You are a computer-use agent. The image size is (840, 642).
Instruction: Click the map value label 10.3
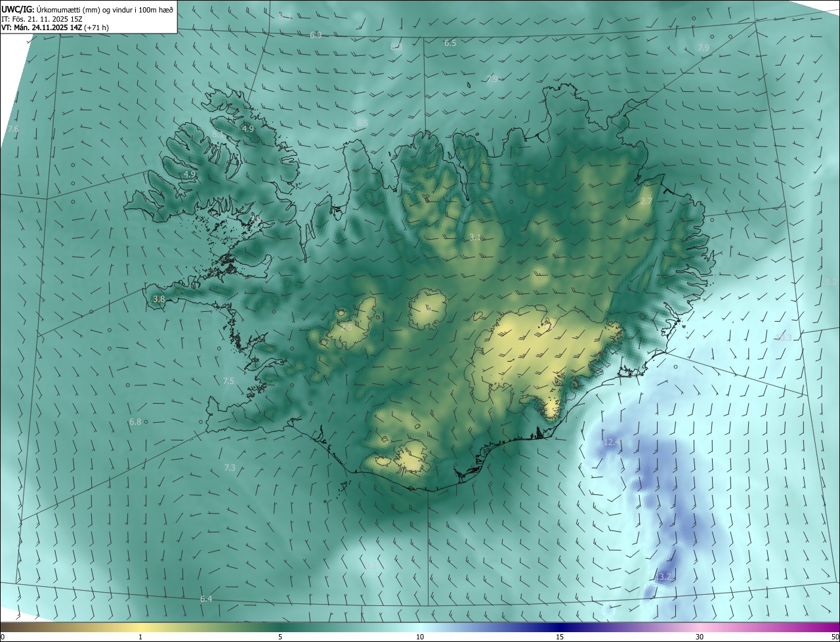[784, 337]
